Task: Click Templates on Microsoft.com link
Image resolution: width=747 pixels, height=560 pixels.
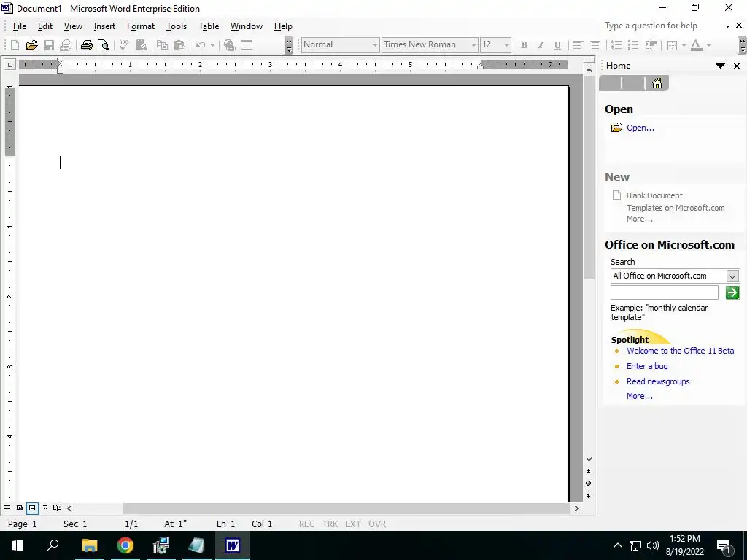Action: (x=676, y=208)
